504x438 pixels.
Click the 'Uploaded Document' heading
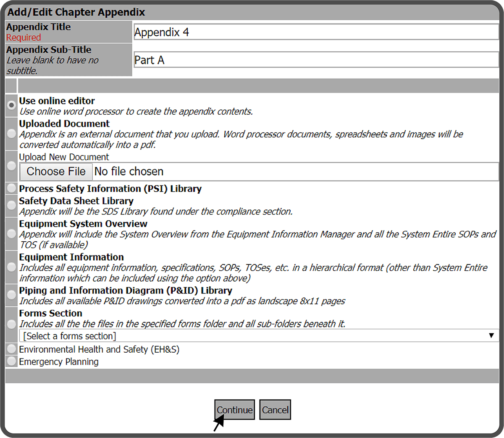[x=64, y=124]
